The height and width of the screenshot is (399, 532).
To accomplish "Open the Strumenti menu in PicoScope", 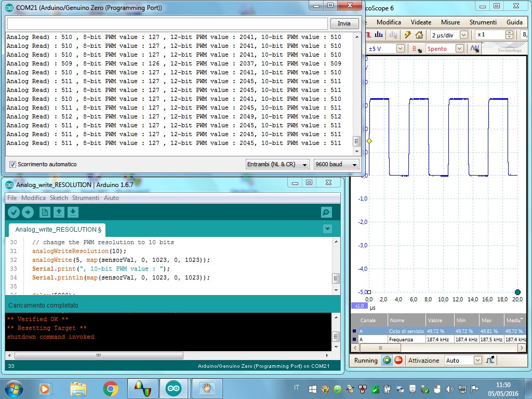I will (483, 22).
